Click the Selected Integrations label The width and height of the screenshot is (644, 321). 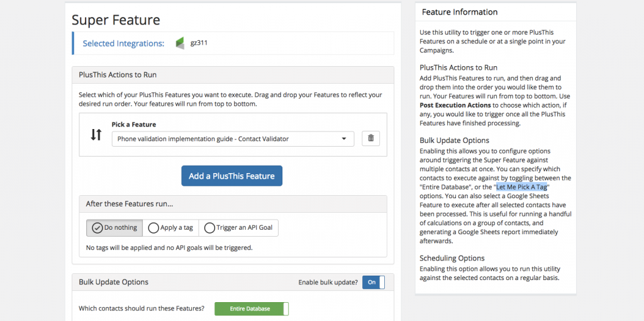tap(124, 43)
